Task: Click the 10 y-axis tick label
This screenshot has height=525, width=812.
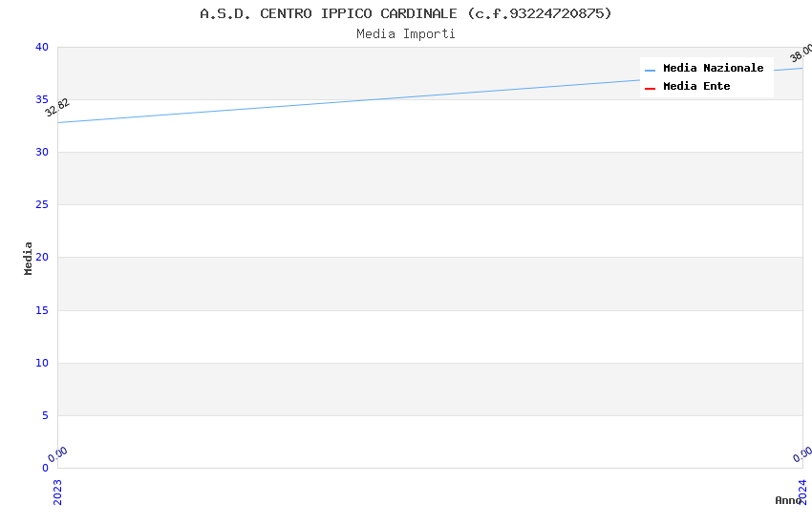Action: tap(42, 363)
